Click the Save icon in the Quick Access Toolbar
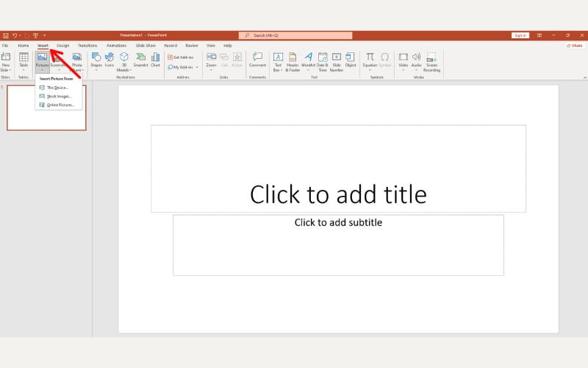The width and height of the screenshot is (588, 368). click(6, 35)
